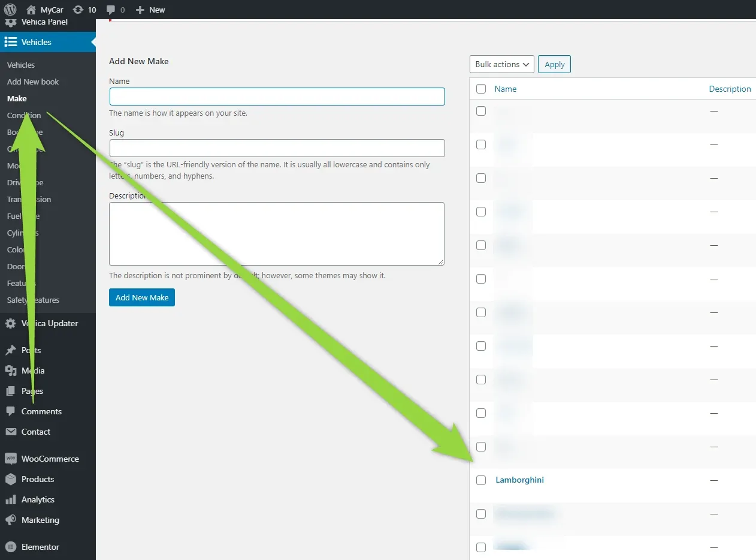Viewport: 756px width, 560px height.
Task: Click the Contact envelope icon
Action: click(10, 432)
